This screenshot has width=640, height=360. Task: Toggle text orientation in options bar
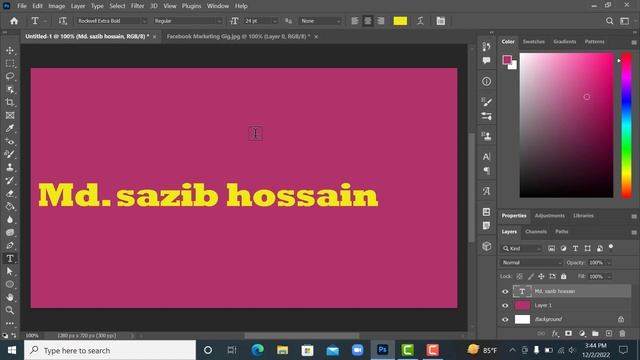62,21
